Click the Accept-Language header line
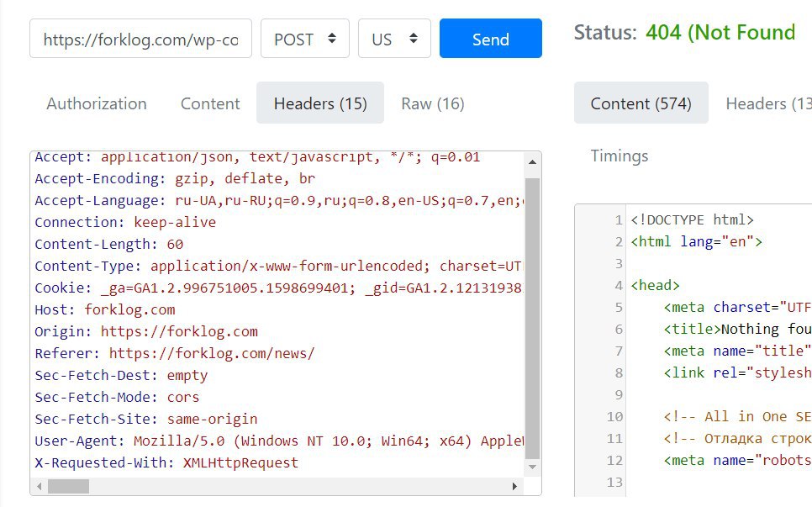Image resolution: width=812 pixels, height=507 pixels. pyautogui.click(x=280, y=200)
